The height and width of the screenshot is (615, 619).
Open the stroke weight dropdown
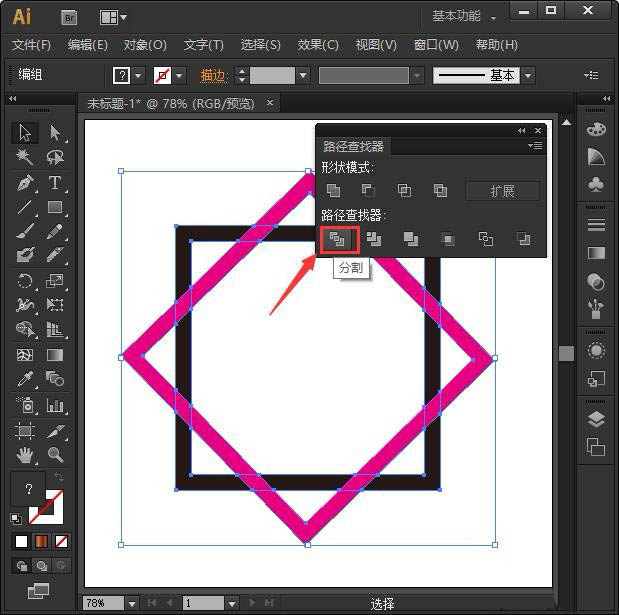click(303, 75)
